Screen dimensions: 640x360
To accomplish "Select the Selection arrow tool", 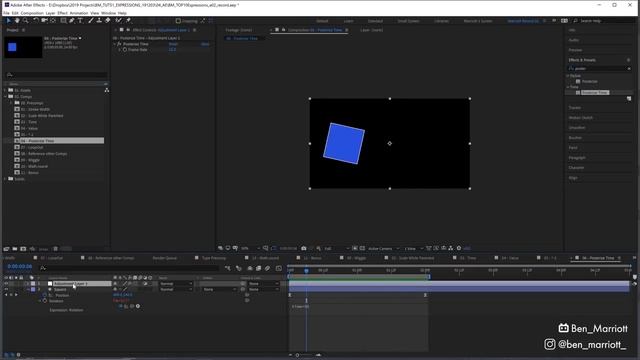I will pyautogui.click(x=9, y=20).
